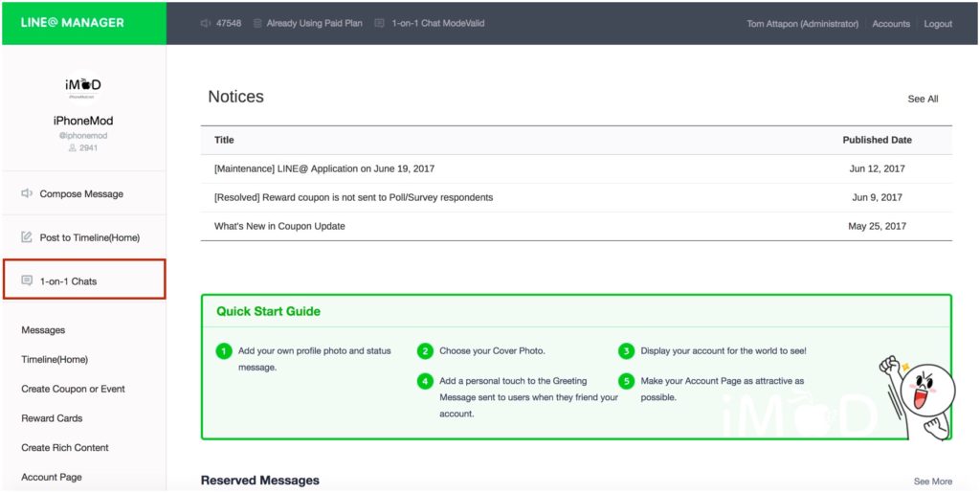This screenshot has width=980, height=493.
Task: Go to Reward Cards section
Action: pos(52,418)
